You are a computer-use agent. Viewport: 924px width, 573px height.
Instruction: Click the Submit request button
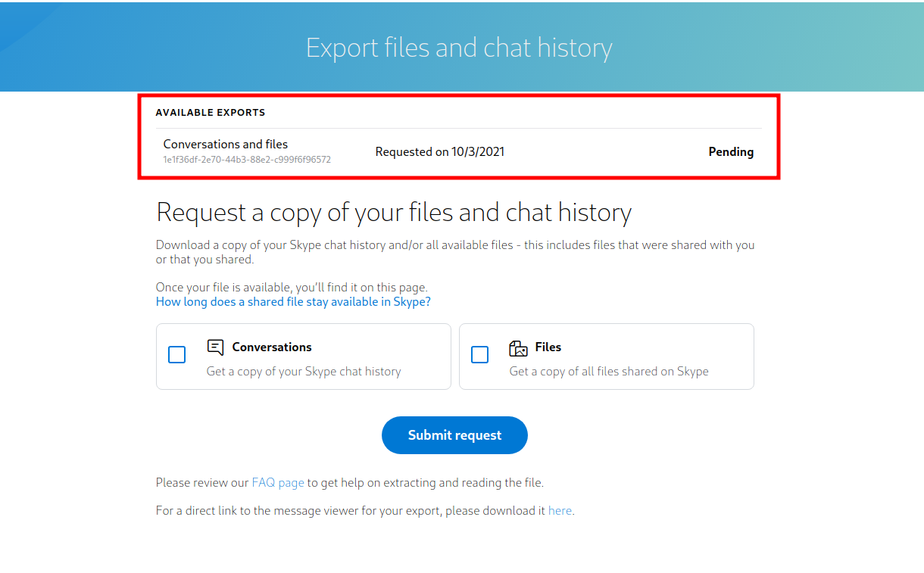pos(454,435)
